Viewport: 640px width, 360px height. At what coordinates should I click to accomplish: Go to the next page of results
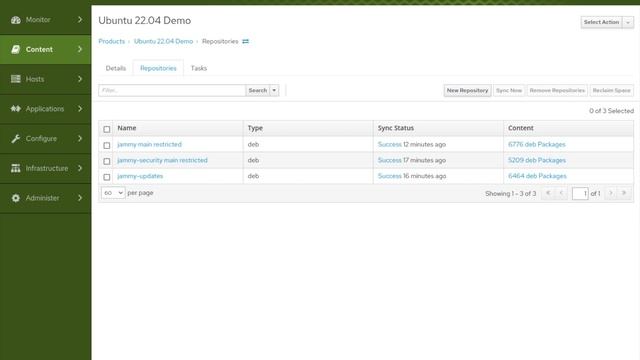tap(611, 193)
